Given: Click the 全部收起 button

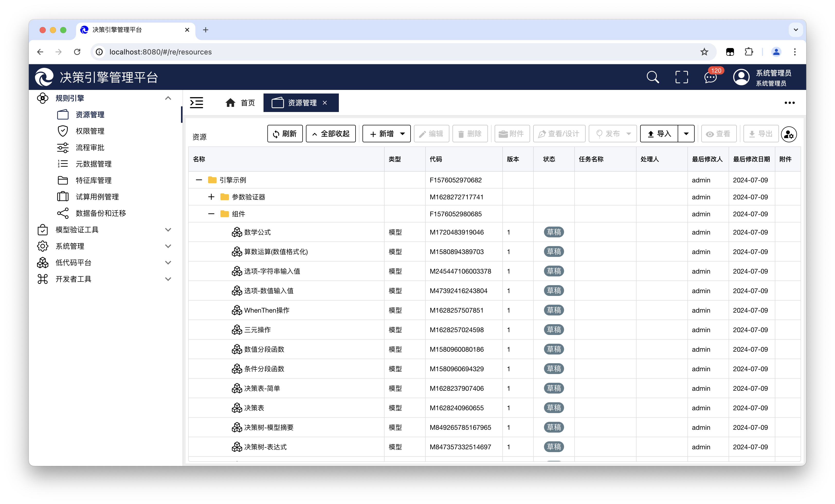Looking at the screenshot, I should pyautogui.click(x=330, y=134).
